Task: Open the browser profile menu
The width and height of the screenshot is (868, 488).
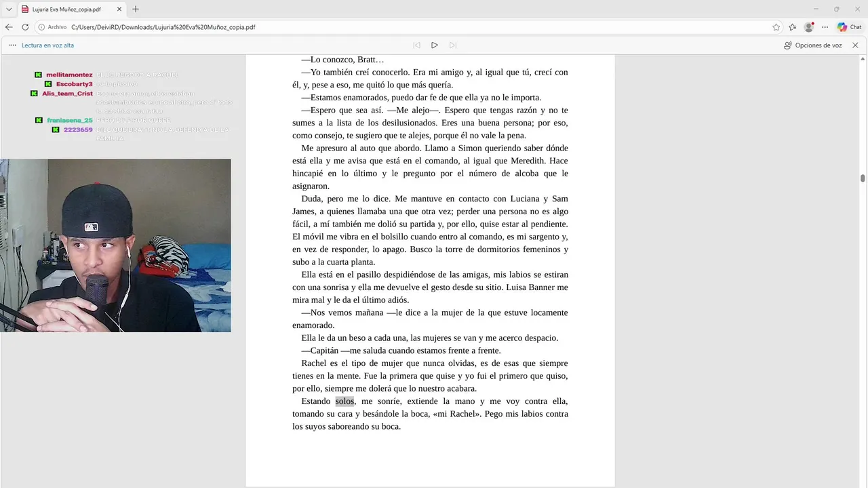Action: 808,27
